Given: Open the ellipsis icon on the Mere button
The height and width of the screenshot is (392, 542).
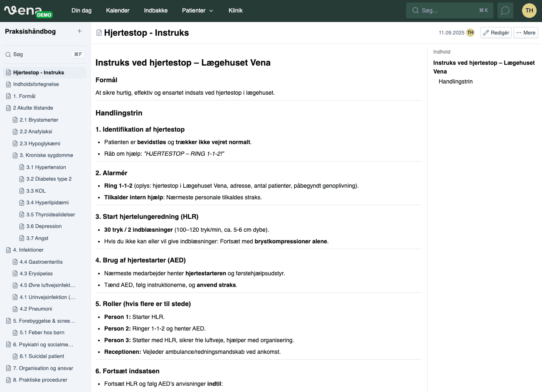Looking at the screenshot, I should click(518, 32).
